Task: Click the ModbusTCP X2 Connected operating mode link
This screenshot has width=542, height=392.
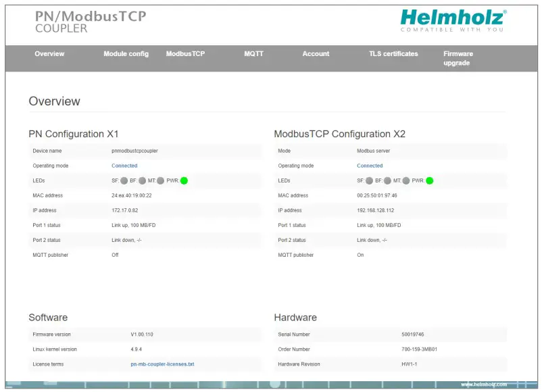Action: click(370, 166)
